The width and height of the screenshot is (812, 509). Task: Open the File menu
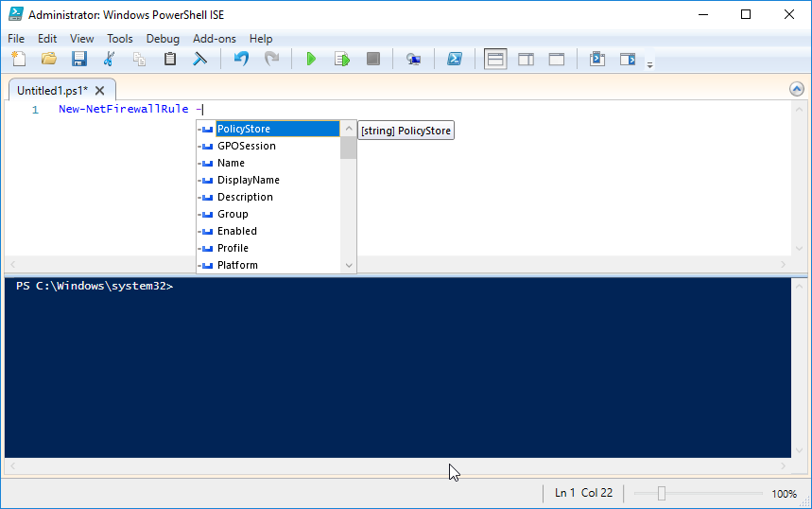click(16, 39)
